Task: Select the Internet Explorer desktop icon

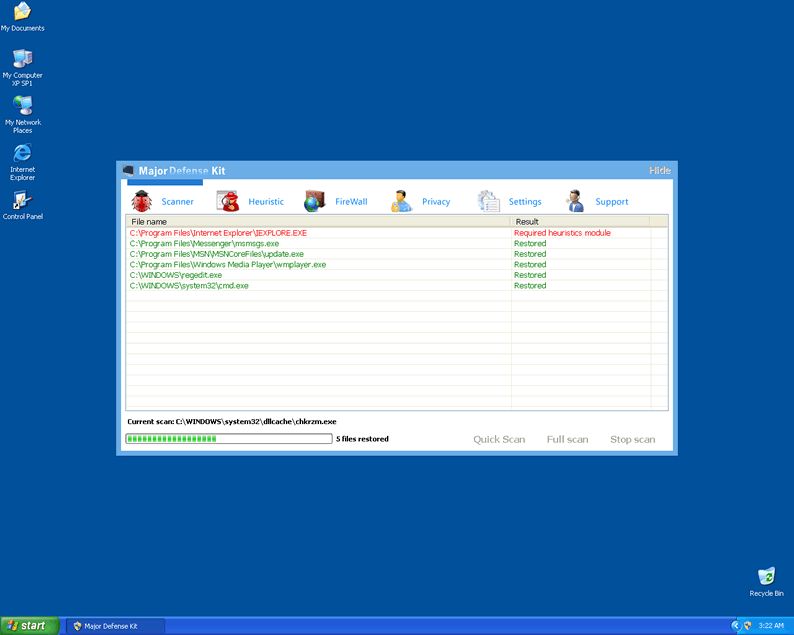Action: click(22, 153)
